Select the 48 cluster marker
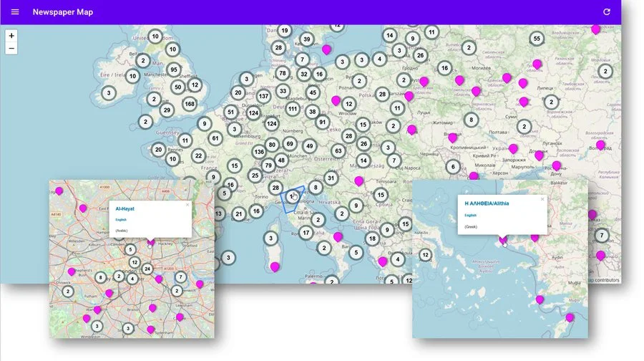 (x=281, y=160)
